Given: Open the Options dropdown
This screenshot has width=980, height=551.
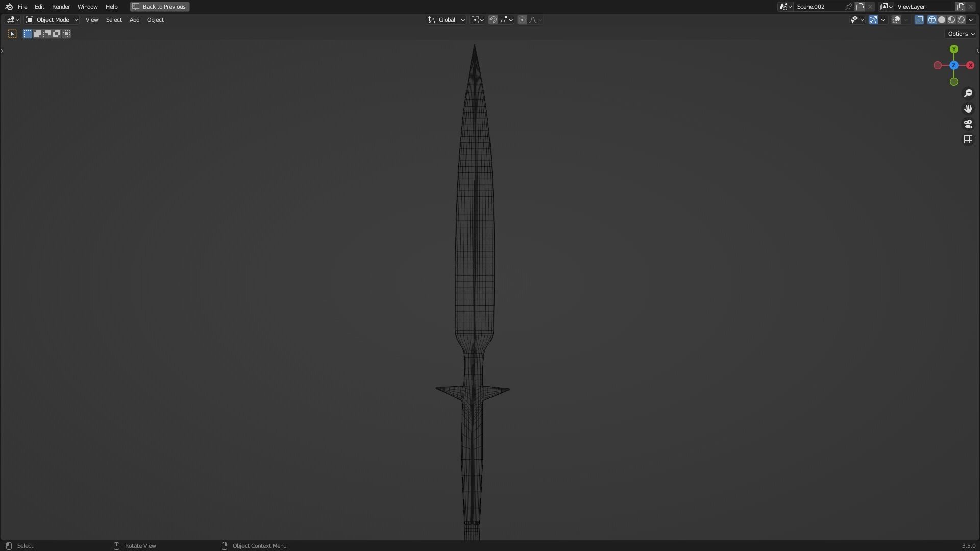Looking at the screenshot, I should (961, 34).
